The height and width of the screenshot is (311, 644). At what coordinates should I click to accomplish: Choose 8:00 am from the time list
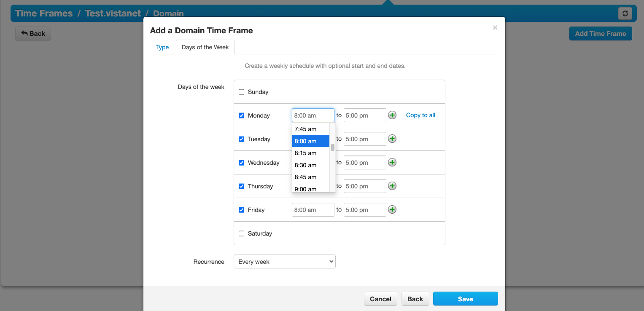point(311,141)
